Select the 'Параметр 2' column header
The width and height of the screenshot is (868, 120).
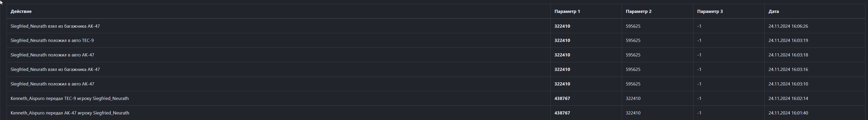[639, 12]
